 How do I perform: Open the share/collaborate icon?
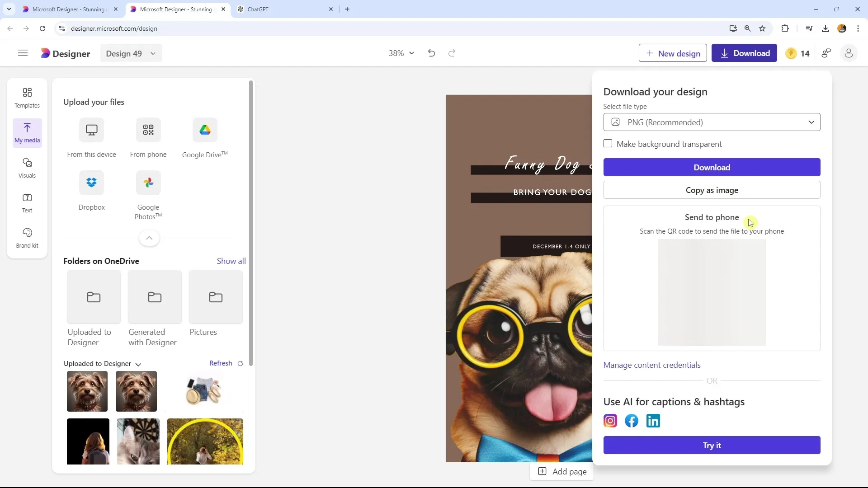[x=826, y=53]
